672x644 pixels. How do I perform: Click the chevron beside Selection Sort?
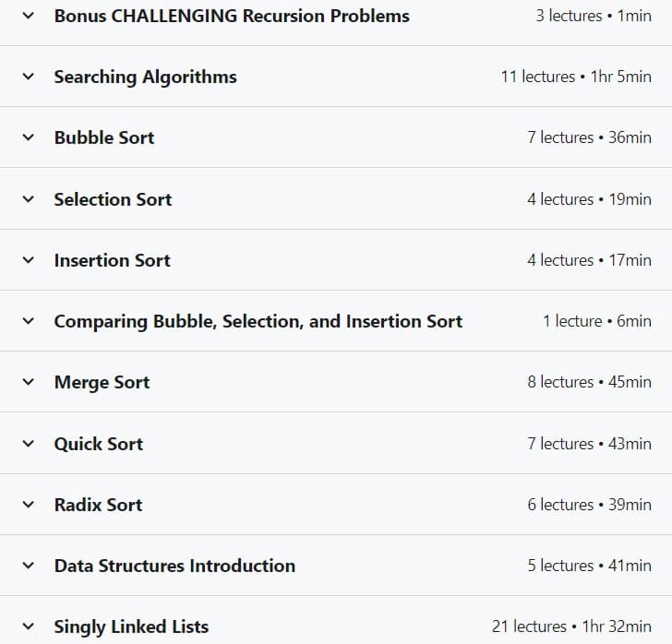(x=29, y=199)
